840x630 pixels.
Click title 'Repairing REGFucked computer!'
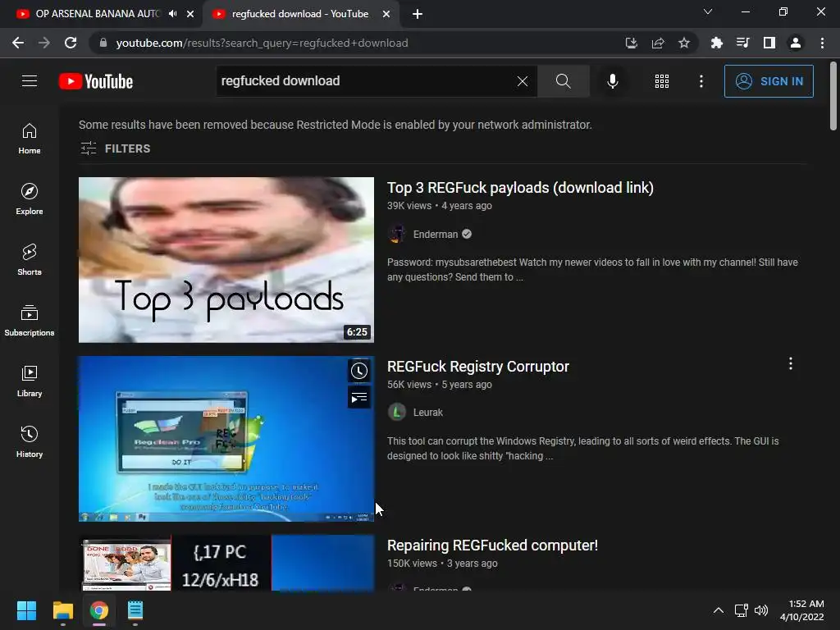(492, 546)
